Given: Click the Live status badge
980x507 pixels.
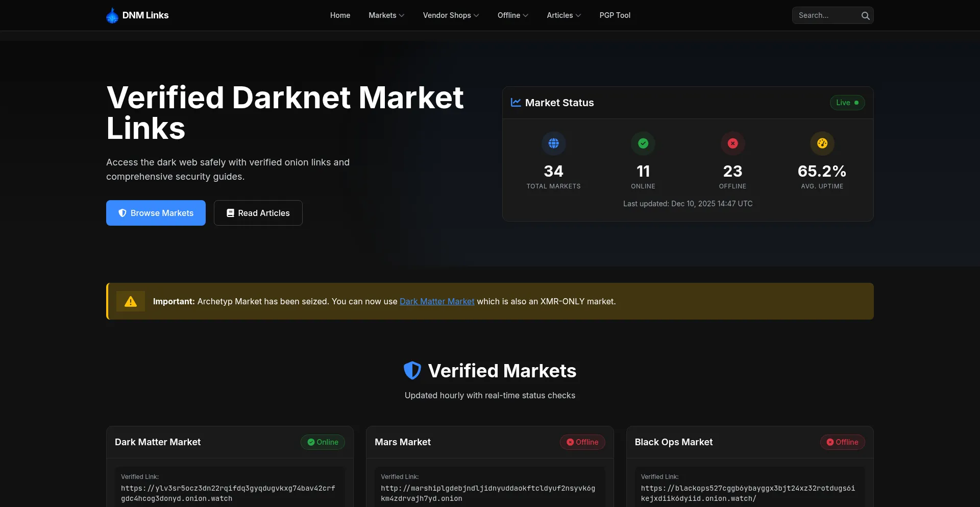Looking at the screenshot, I should click(x=847, y=103).
